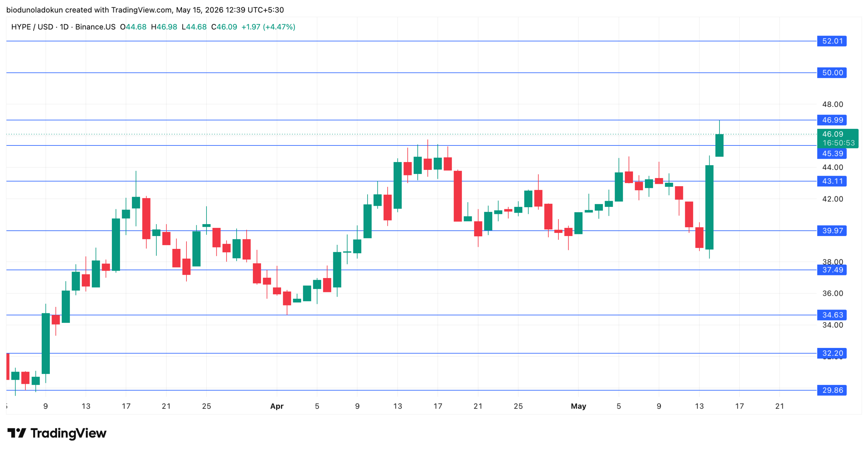Select the 39.97 support level label
This screenshot has height=452, width=868.
click(x=831, y=231)
